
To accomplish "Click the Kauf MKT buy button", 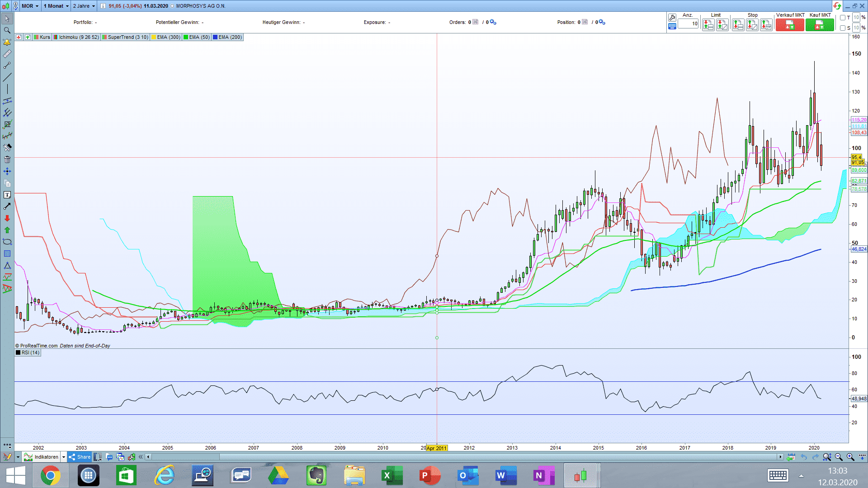I will [x=819, y=25].
